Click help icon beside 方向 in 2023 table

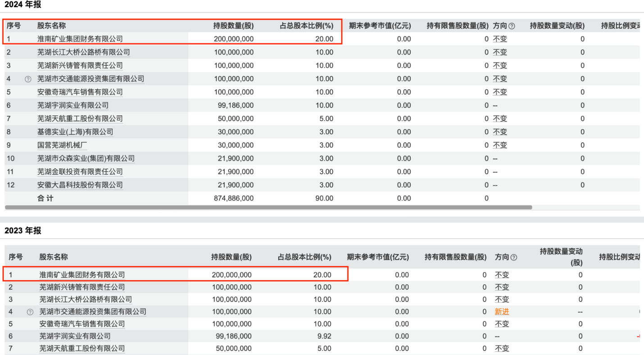pyautogui.click(x=514, y=257)
